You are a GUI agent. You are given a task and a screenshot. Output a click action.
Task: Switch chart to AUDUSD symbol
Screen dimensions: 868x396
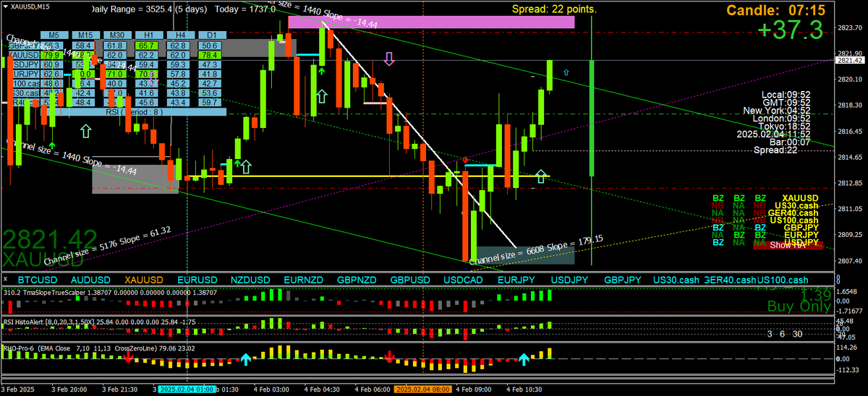pos(90,280)
